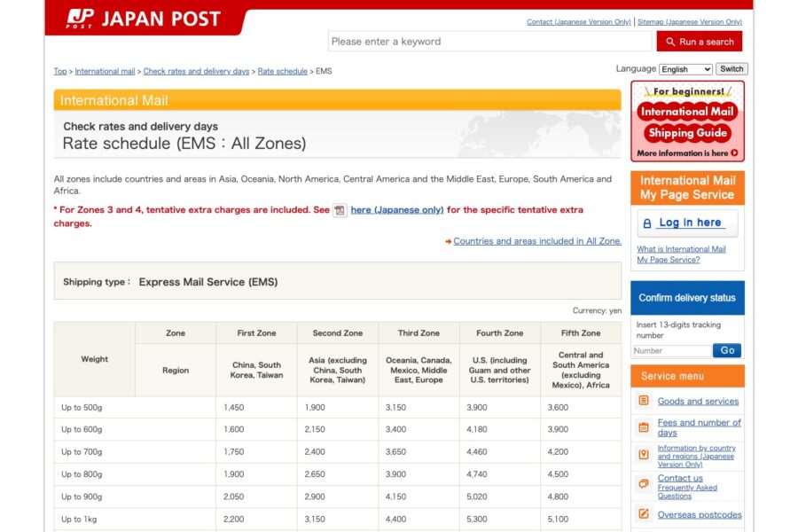Click the Express Mail Service (EMS) shipping type

click(208, 282)
